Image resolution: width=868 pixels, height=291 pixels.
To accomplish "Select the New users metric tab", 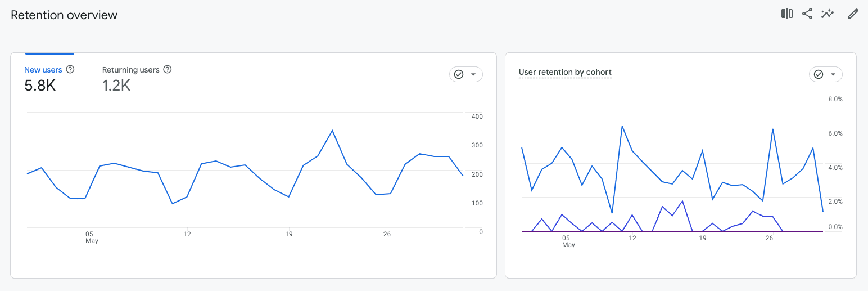I will pos(43,70).
